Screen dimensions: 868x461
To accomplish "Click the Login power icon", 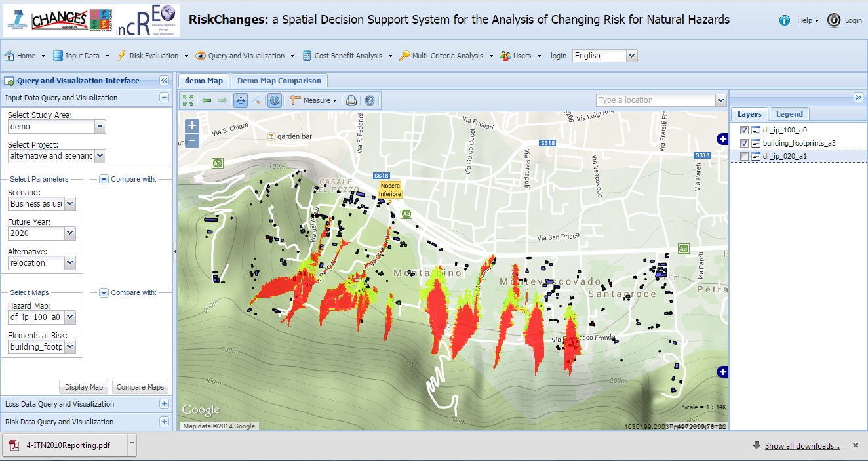I will click(x=834, y=20).
